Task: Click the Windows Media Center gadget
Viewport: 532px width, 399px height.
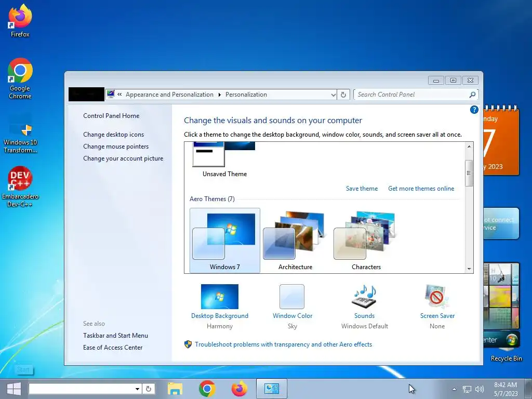Action: click(501, 340)
